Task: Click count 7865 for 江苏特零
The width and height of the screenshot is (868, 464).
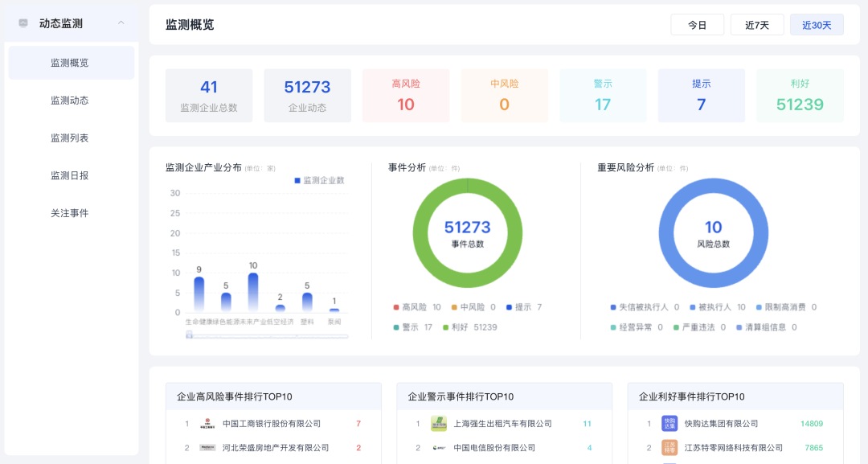Action: [813, 447]
